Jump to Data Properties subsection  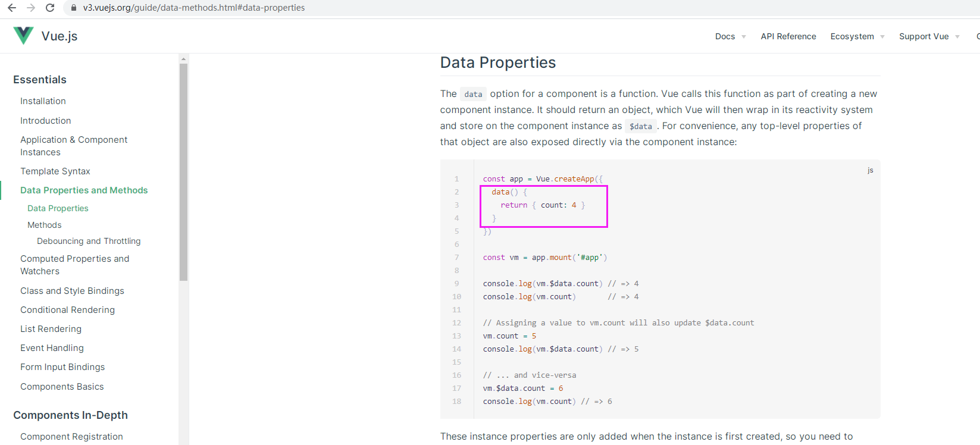click(x=58, y=208)
